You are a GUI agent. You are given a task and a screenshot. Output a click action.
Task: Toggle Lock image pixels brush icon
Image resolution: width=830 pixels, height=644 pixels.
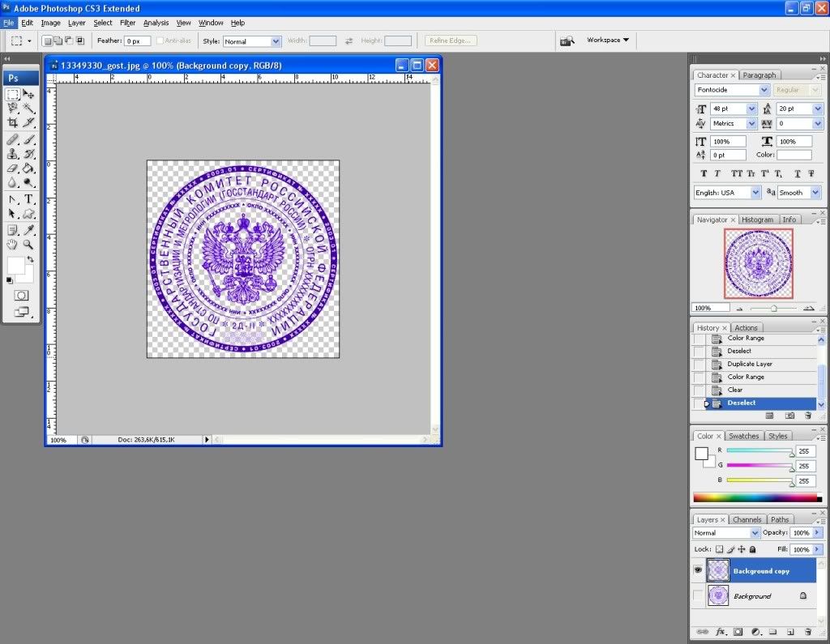coord(730,549)
